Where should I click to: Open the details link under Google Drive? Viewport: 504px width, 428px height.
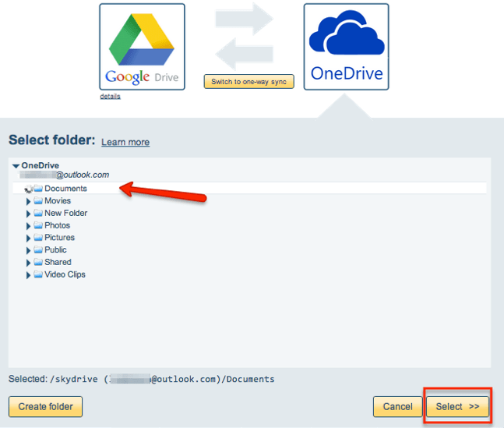click(x=110, y=96)
